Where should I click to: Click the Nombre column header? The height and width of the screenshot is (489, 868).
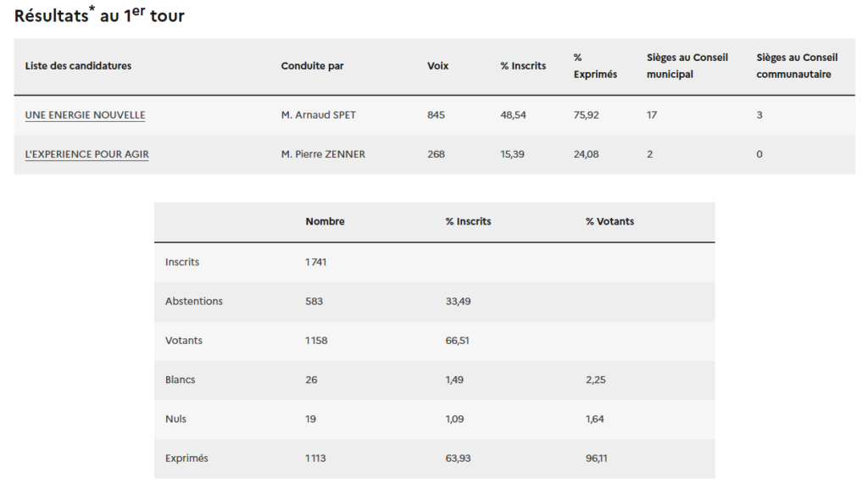click(325, 222)
